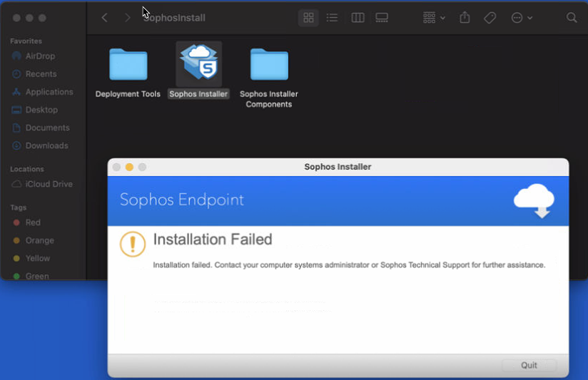The height and width of the screenshot is (380, 588).
Task: Switch to list view
Action: (332, 18)
